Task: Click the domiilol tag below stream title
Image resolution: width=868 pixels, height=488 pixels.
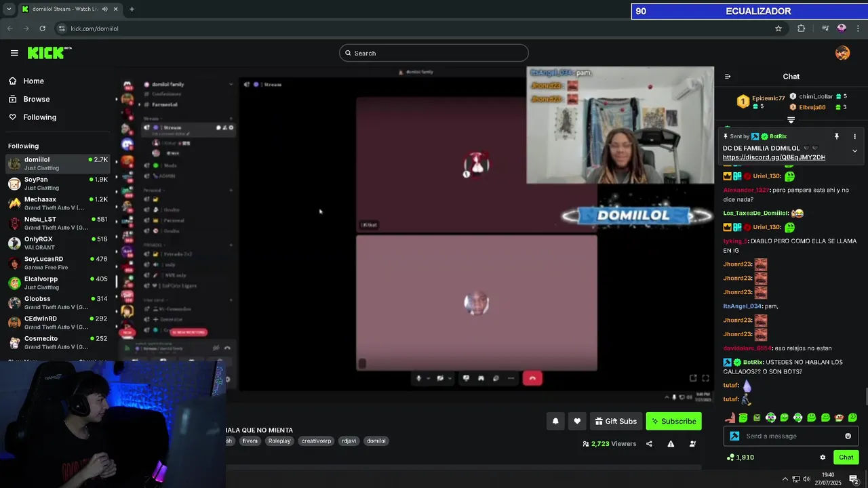Action: 376,441
